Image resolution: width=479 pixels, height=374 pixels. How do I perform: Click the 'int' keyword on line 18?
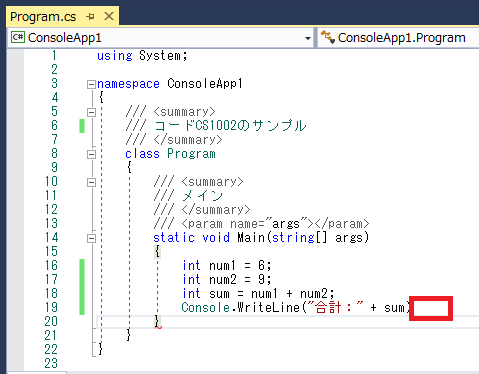(x=191, y=294)
